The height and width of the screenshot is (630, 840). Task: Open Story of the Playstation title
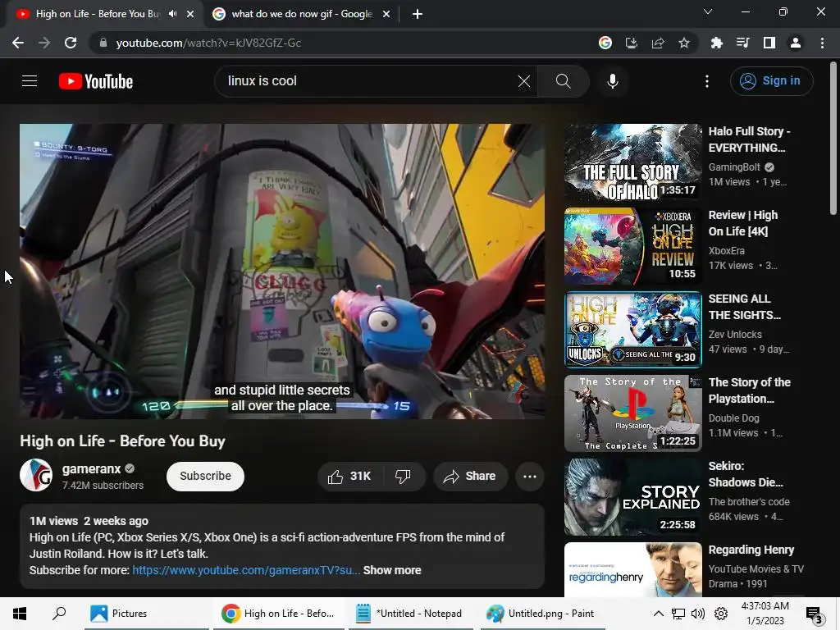750,390
